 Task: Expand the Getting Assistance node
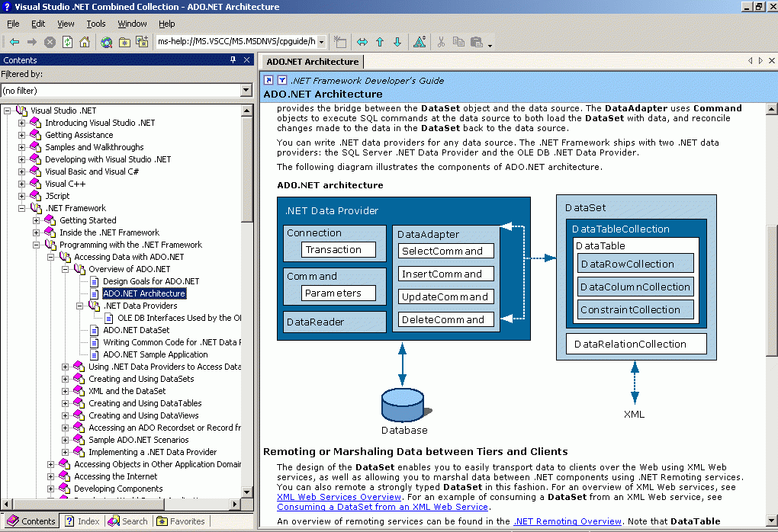pos(21,135)
